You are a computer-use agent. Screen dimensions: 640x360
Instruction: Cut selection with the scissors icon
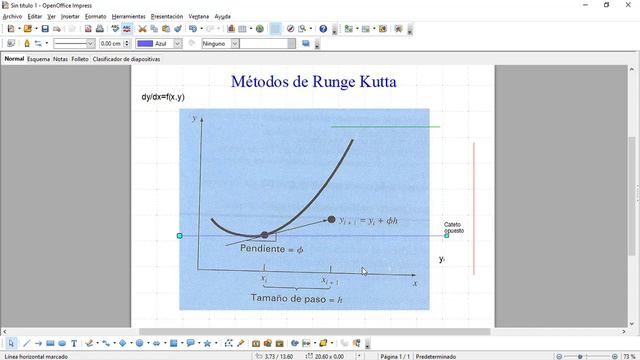[x=142, y=29]
